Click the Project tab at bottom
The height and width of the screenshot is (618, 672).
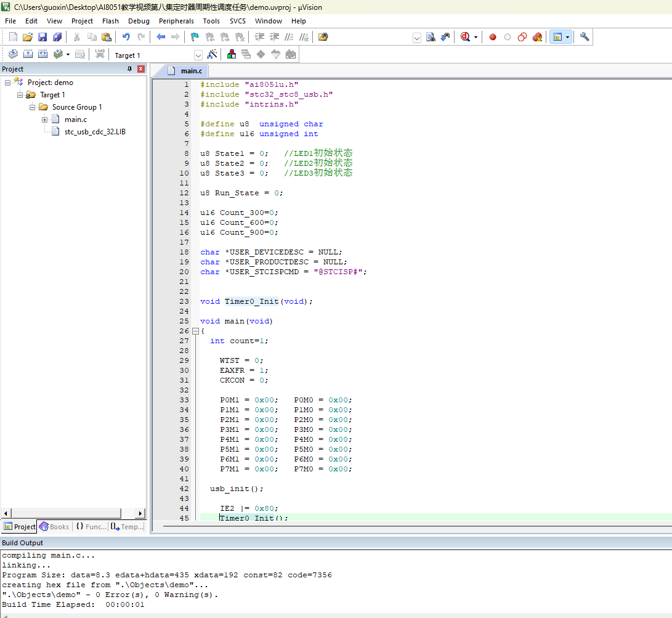click(x=20, y=527)
